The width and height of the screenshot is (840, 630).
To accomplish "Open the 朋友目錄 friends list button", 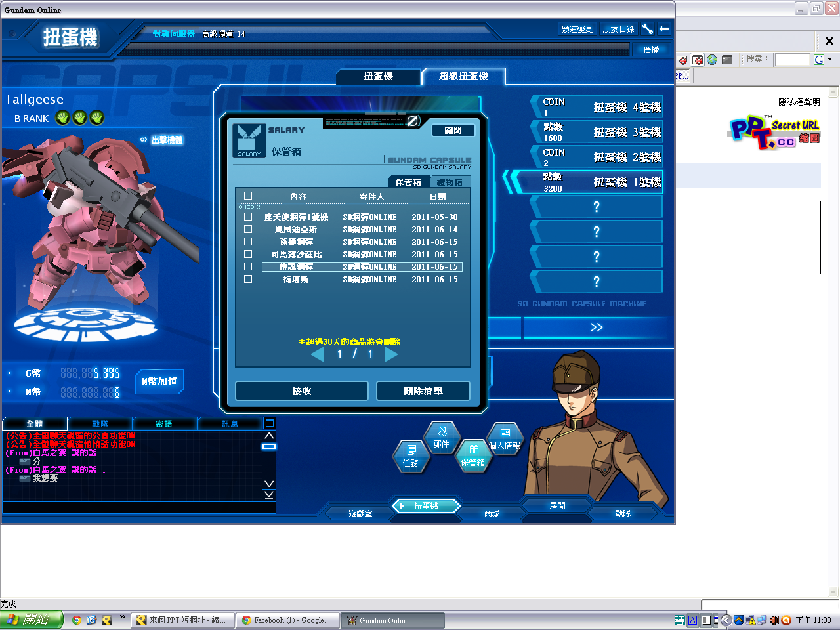I will point(618,29).
